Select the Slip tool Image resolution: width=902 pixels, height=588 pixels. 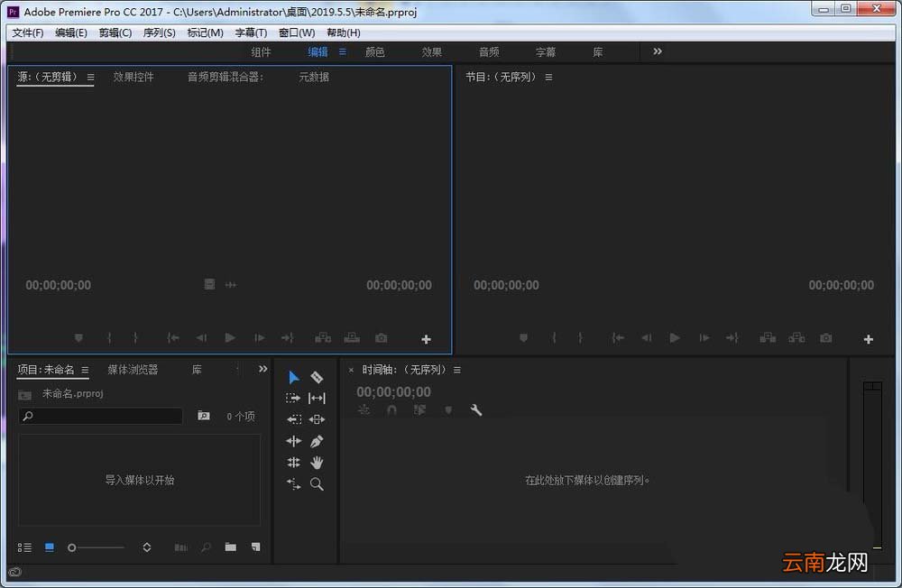[317, 398]
